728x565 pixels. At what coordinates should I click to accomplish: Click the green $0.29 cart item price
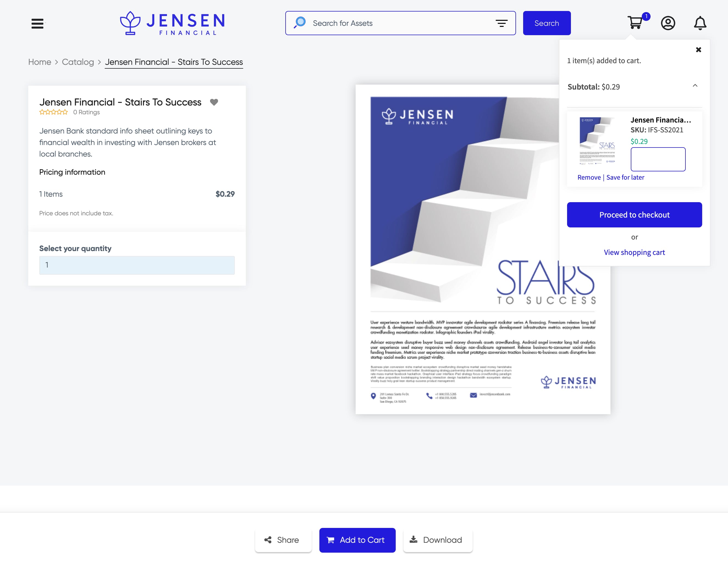tap(639, 141)
